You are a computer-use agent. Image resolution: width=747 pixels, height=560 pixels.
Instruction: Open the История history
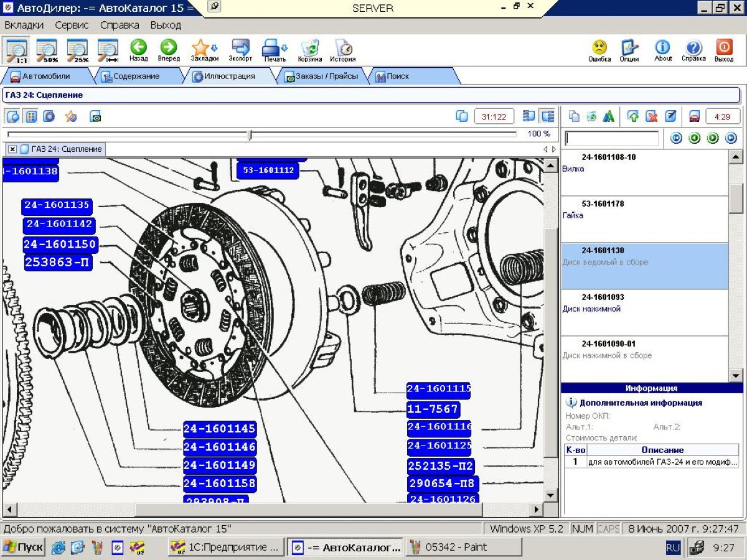pos(343,50)
